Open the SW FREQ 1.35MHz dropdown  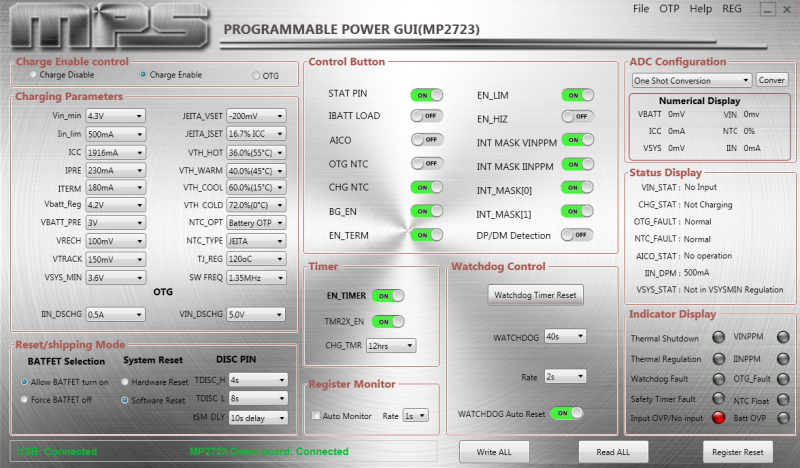point(256,278)
